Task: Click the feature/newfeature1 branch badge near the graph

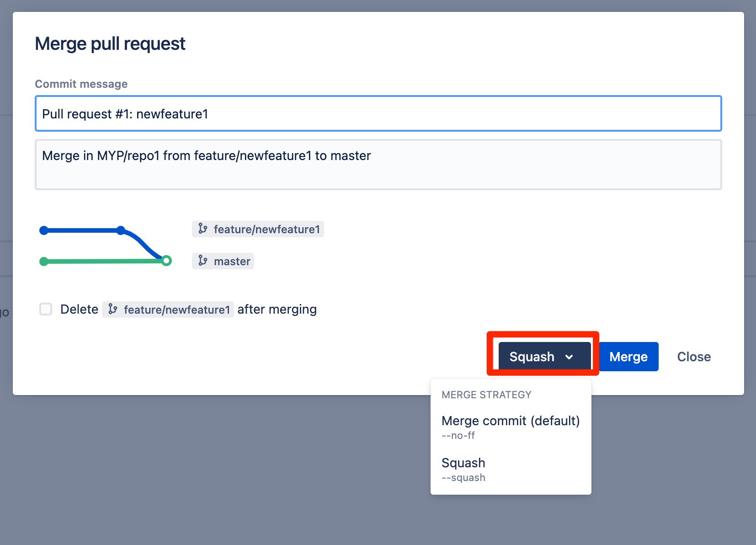Action: coord(258,229)
